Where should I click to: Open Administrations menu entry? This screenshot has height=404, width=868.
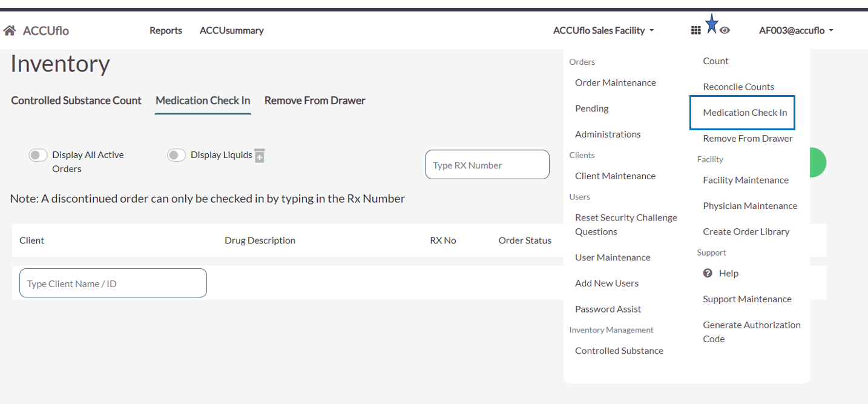pyautogui.click(x=608, y=134)
